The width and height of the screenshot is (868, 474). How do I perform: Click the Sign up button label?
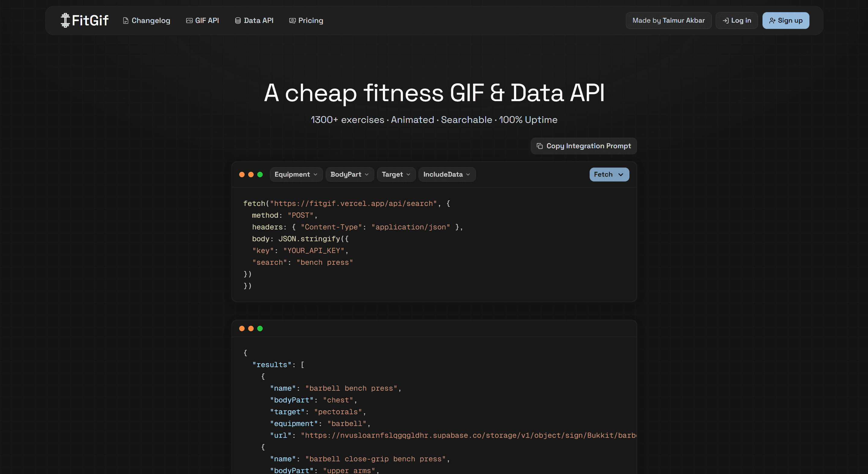pyautogui.click(x=790, y=21)
